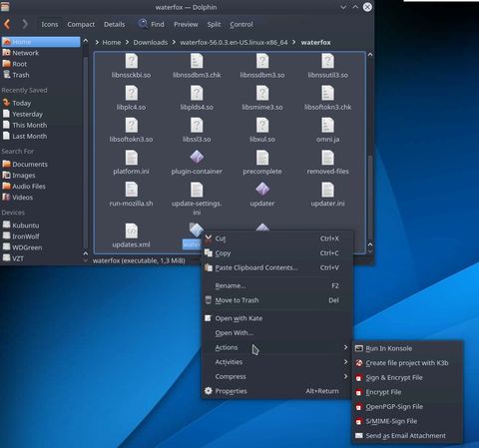Image resolution: width=479 pixels, height=448 pixels.
Task: Open the Find search tool
Action: [152, 24]
